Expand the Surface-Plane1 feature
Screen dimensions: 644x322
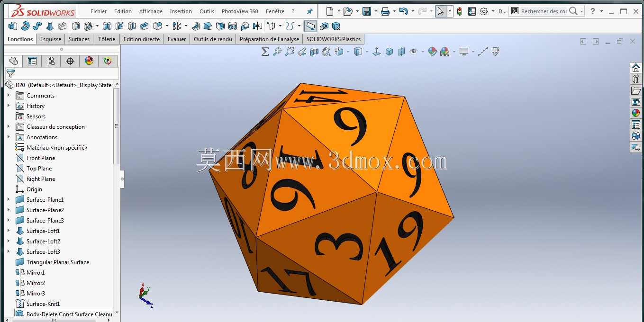[x=8, y=199]
